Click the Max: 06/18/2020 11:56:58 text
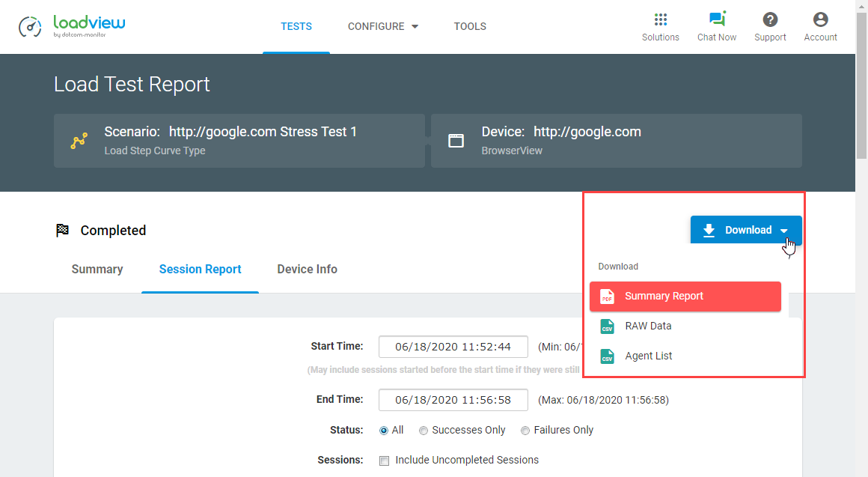The height and width of the screenshot is (477, 868). point(603,400)
